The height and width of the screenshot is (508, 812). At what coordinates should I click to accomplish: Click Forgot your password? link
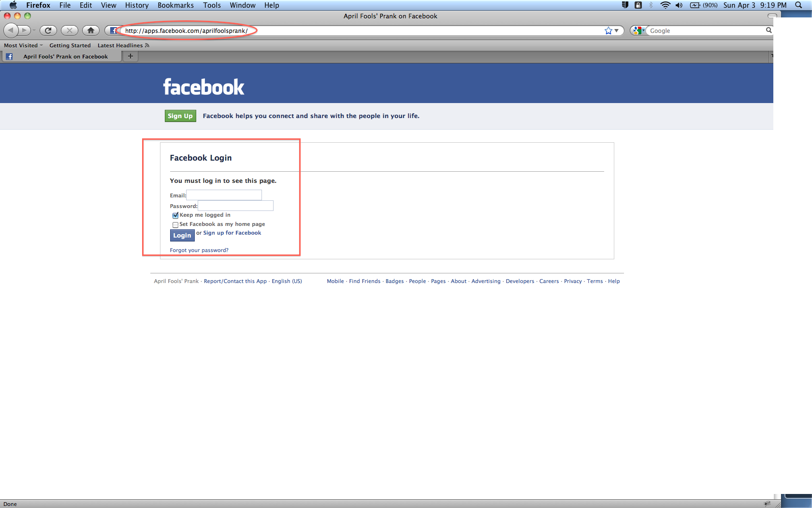click(x=199, y=250)
